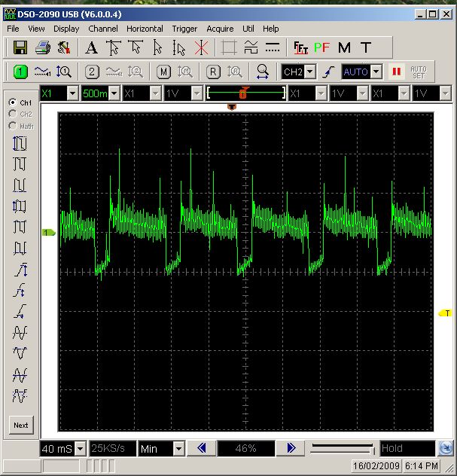Click the red pause/stop acquisition button

(396, 72)
